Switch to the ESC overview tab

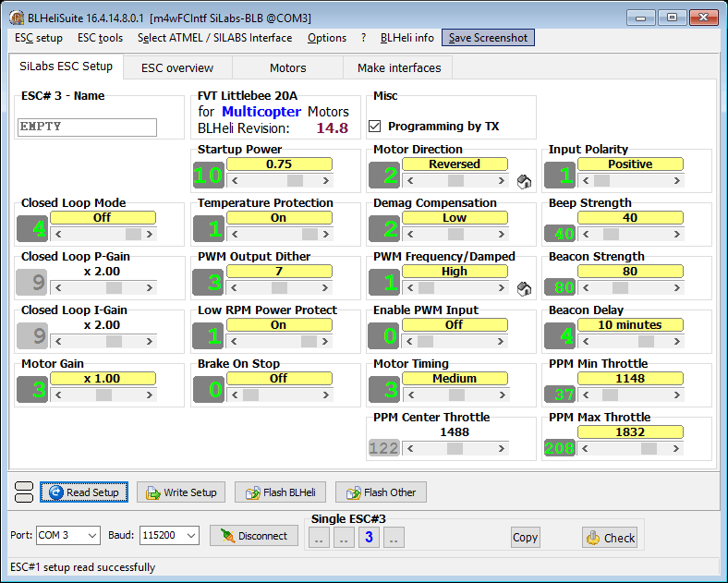(x=176, y=67)
